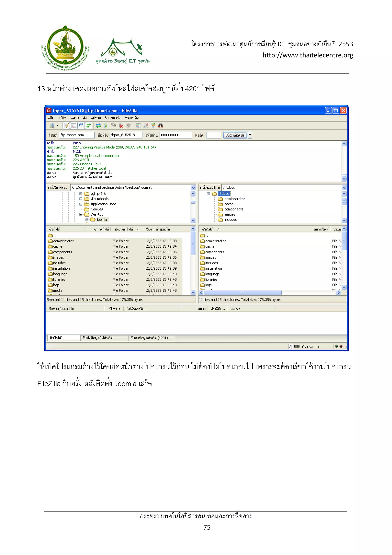Open the ช่วยเหลือ menu
392x555 pixels.
(132, 118)
